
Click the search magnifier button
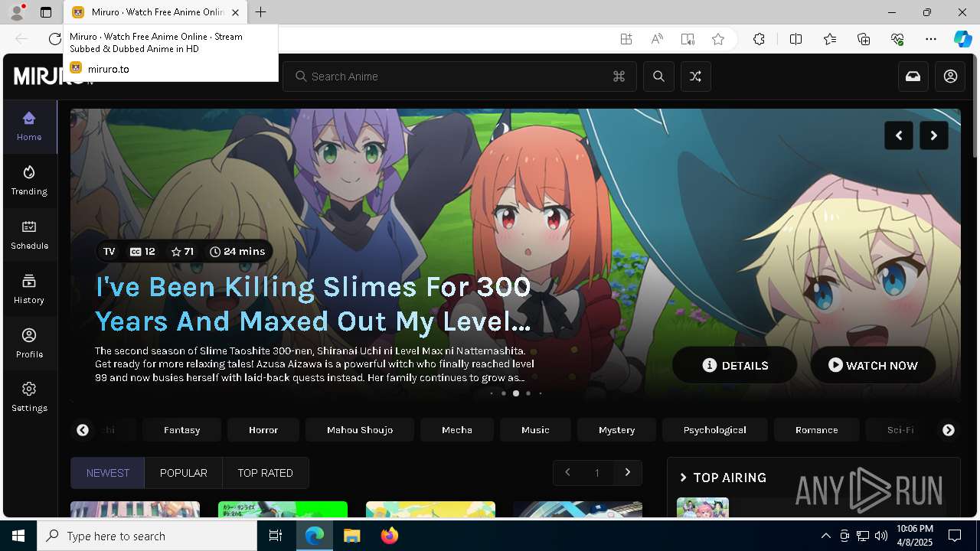658,77
